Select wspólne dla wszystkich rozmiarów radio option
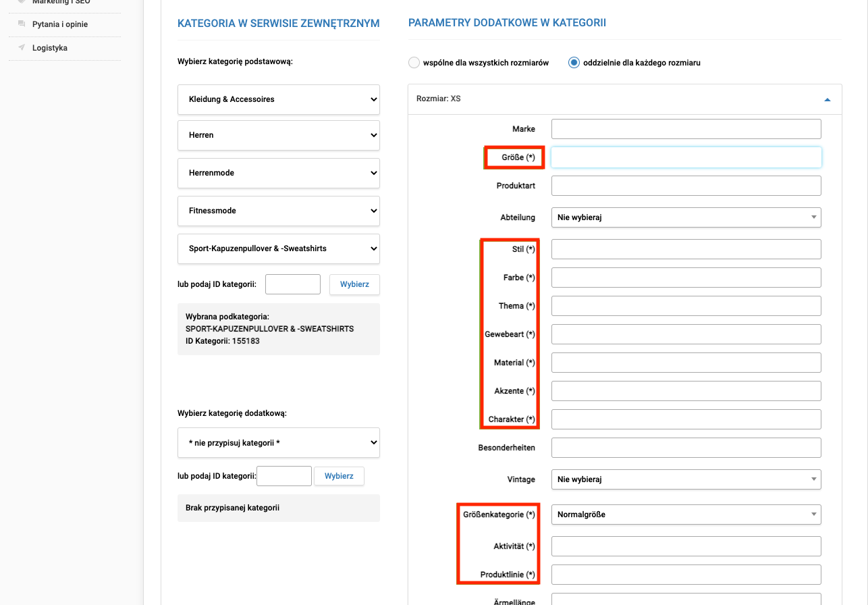868x605 pixels. tap(414, 63)
